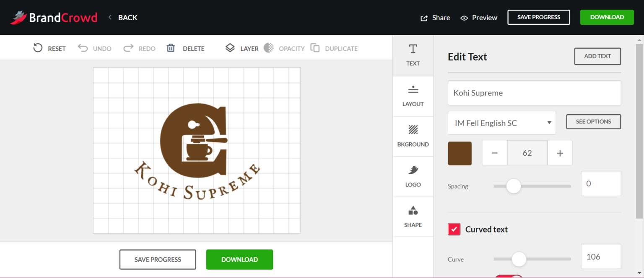
Task: Uncheck the Curved text checkbox
Action: (x=454, y=229)
